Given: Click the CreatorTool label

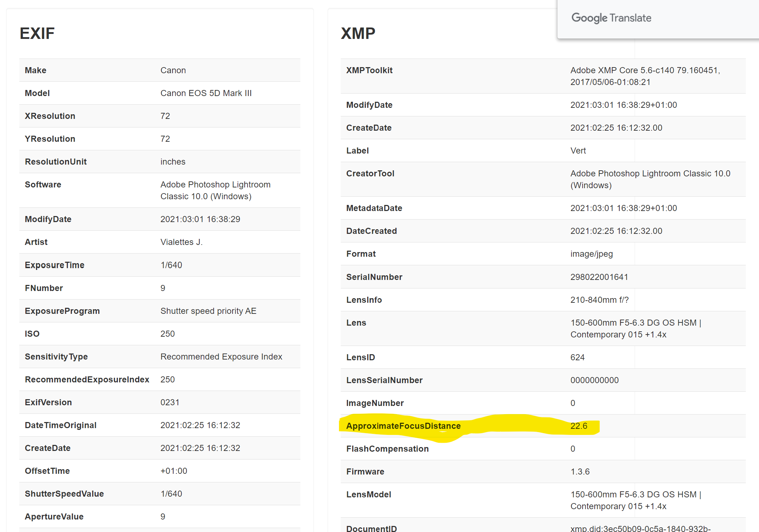Looking at the screenshot, I should coord(370,174).
